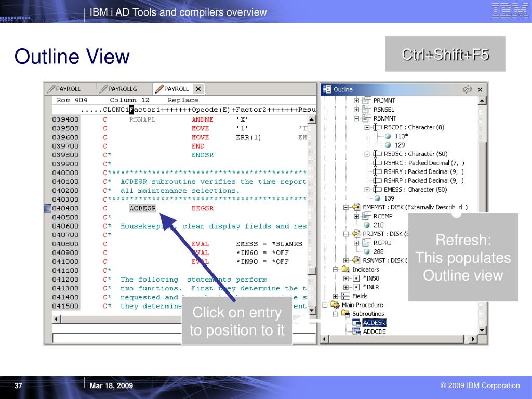The image size is (532, 399).
Task: Click the RCEMP record format icon
Action: (366, 216)
